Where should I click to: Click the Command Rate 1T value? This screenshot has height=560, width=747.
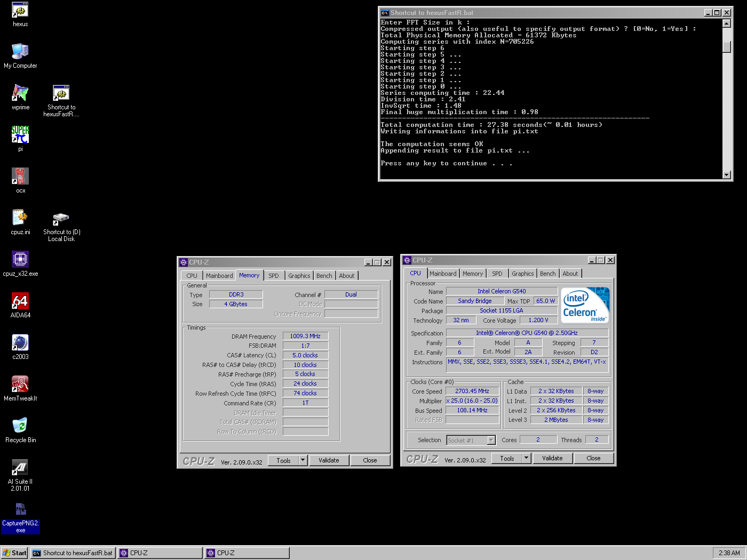pos(305,403)
